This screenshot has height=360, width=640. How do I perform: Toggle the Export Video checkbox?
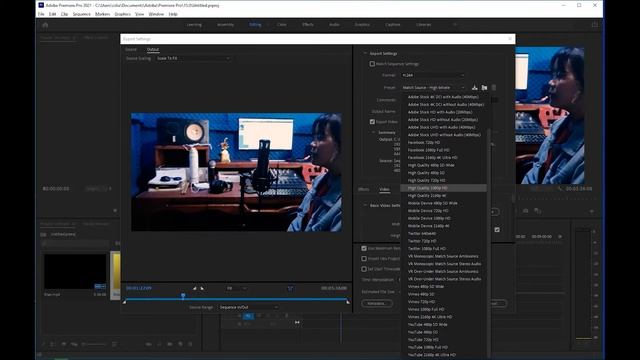(x=372, y=122)
